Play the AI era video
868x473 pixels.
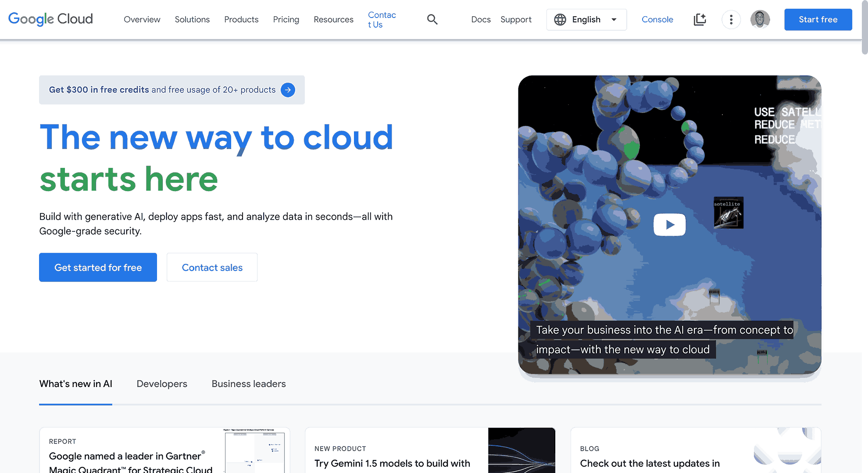(x=669, y=224)
